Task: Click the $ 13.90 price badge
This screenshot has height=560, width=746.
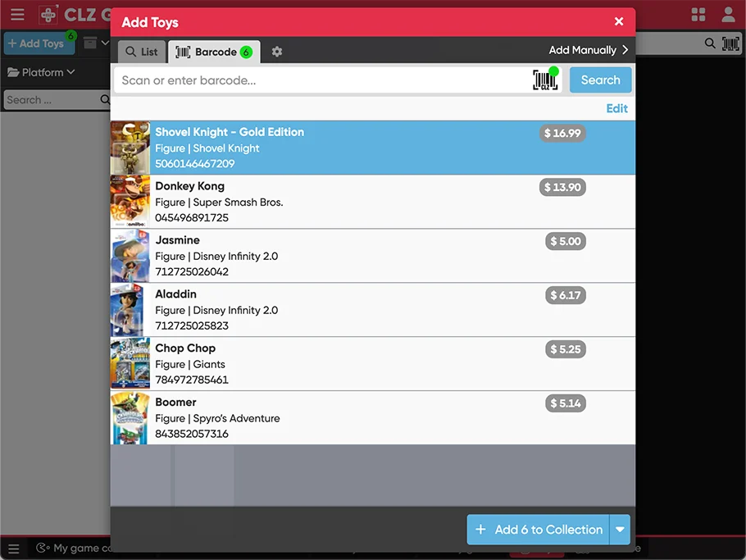Action: pos(562,187)
